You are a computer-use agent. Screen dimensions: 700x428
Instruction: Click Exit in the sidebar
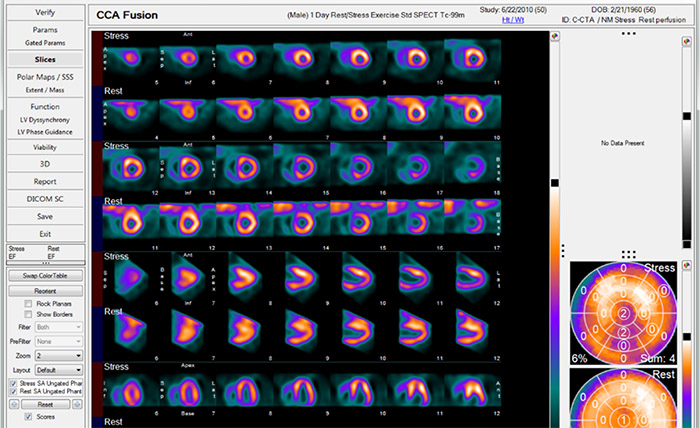(x=46, y=234)
